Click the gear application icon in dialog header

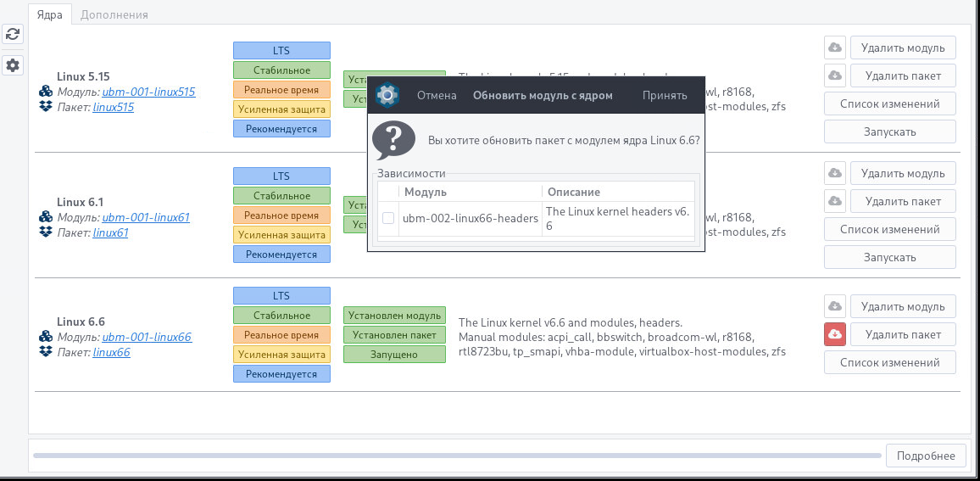[x=387, y=95]
